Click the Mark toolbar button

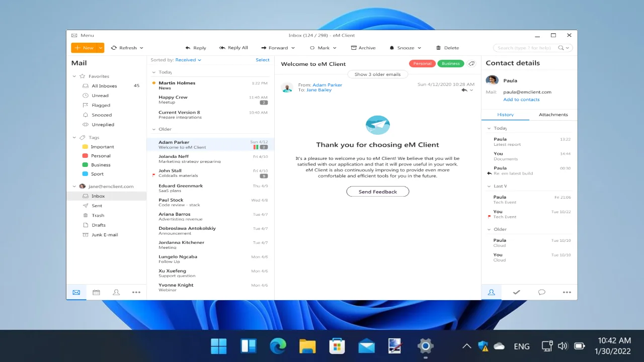pos(319,48)
